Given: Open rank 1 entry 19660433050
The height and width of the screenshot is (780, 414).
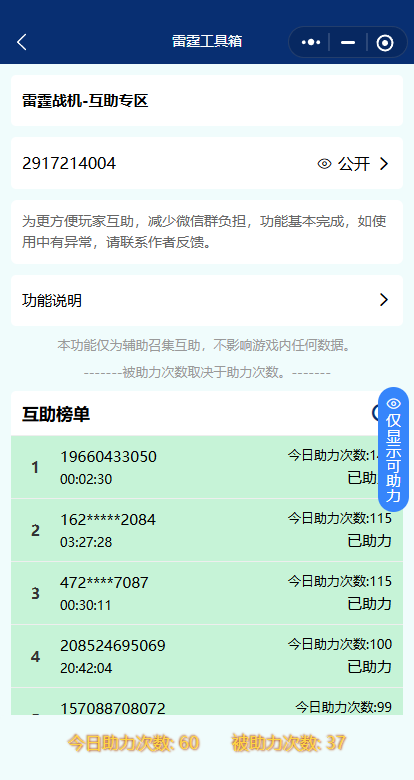Looking at the screenshot, I should click(207, 467).
